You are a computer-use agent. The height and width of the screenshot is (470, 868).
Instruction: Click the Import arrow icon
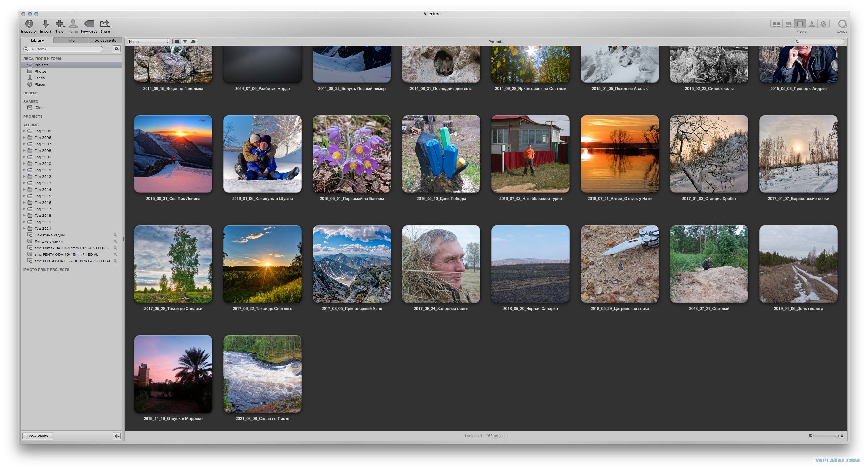tap(45, 24)
